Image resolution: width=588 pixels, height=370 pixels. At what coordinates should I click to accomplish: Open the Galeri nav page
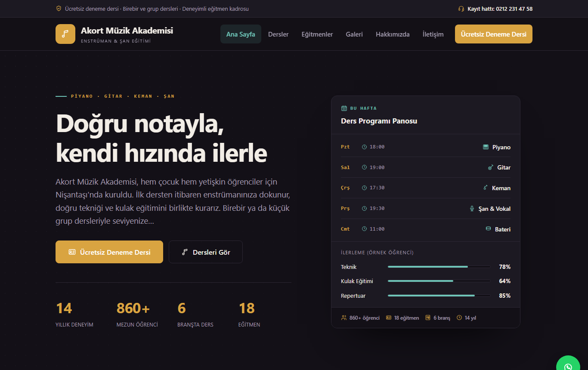pos(354,34)
